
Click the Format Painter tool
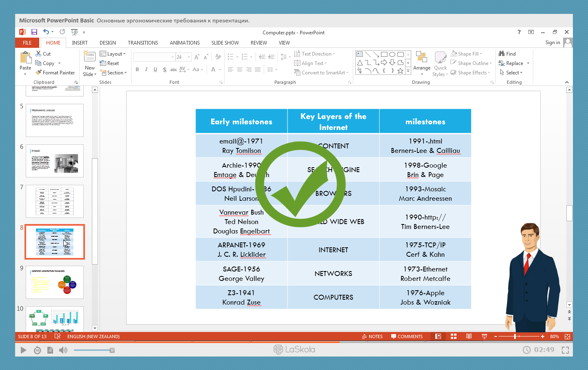[55, 73]
